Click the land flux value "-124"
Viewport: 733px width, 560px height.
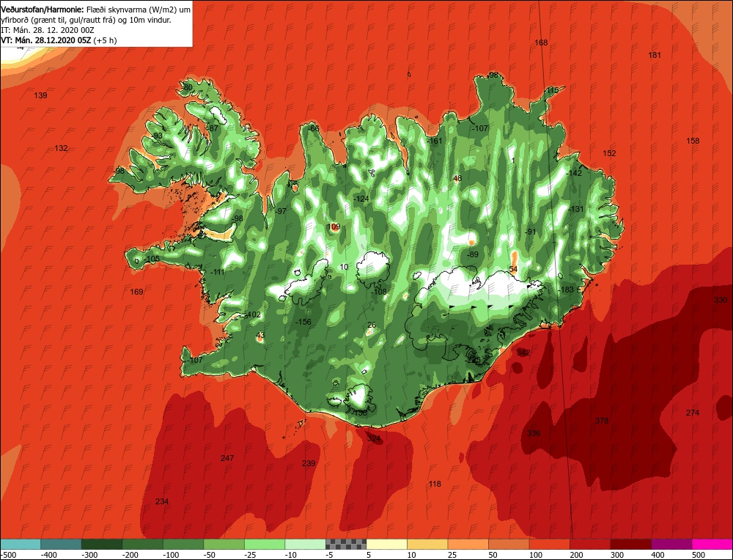(x=361, y=199)
